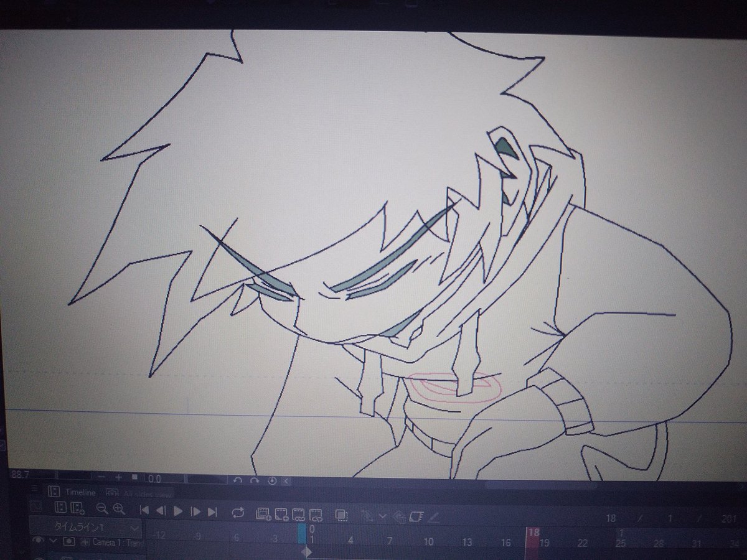Add a new animation cel
The height and width of the screenshot is (560, 747).
(x=281, y=514)
